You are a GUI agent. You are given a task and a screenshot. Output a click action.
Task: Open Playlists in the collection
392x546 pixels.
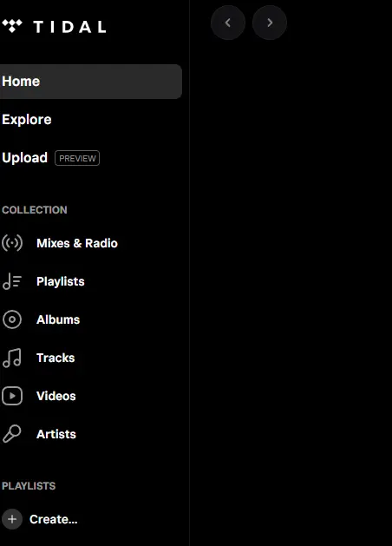click(61, 281)
